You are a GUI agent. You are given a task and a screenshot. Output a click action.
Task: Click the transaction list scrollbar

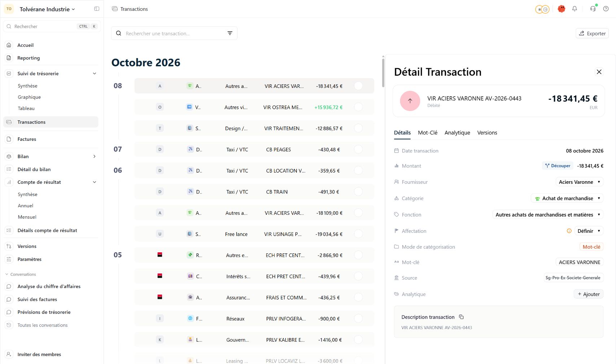[383, 72]
